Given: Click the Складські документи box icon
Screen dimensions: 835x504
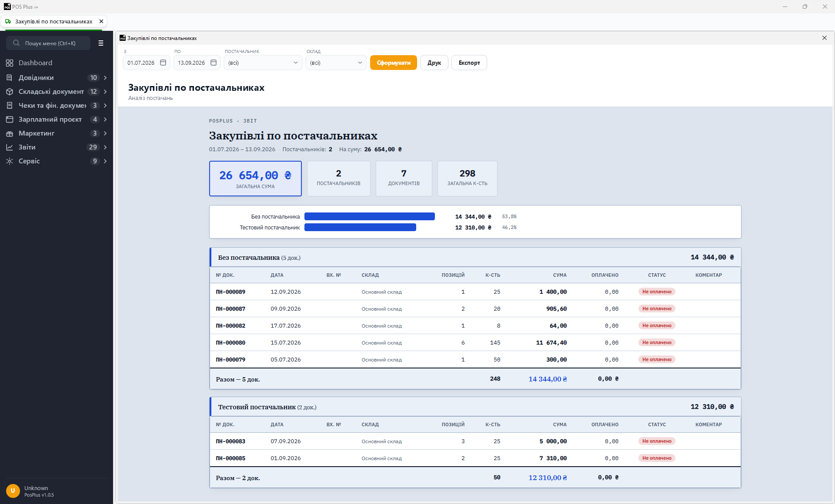Looking at the screenshot, I should coord(10,92).
